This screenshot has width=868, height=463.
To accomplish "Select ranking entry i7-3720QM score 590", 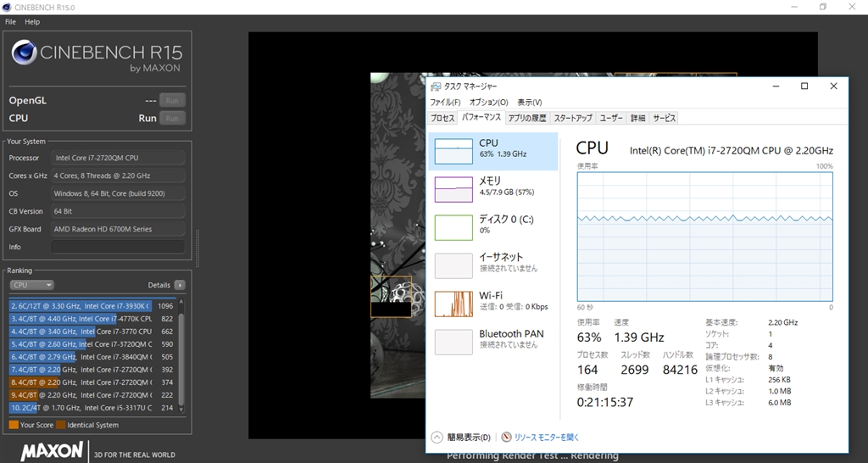I will [x=92, y=344].
